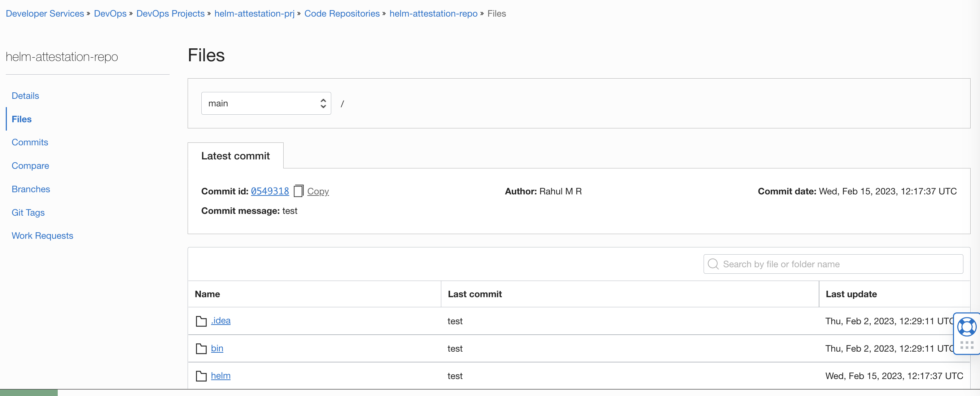Click the Copy link next to commit id

point(318,191)
